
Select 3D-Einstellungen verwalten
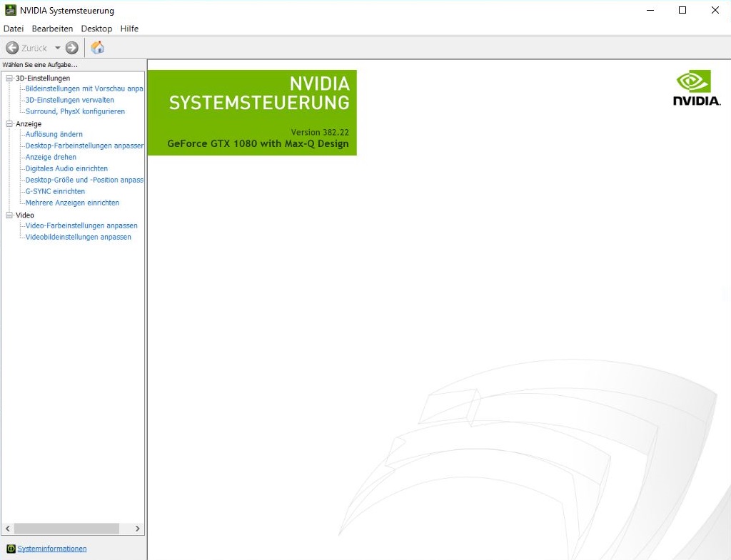coord(69,100)
